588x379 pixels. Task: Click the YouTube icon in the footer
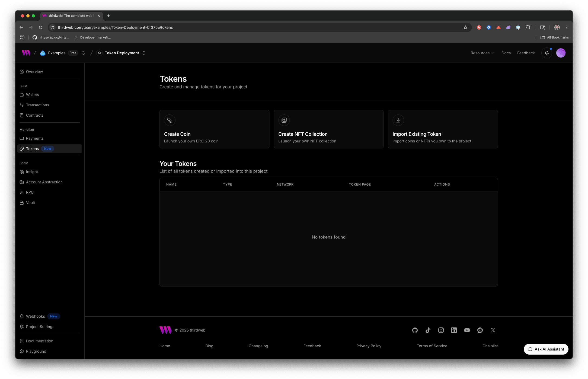click(x=467, y=330)
